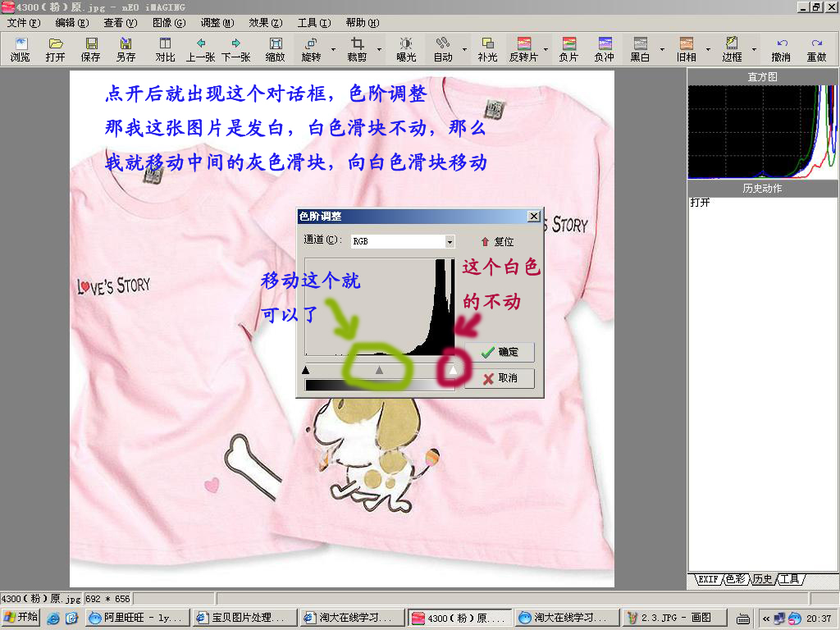Expand the 自动 dropdown arrow

pyautogui.click(x=464, y=49)
